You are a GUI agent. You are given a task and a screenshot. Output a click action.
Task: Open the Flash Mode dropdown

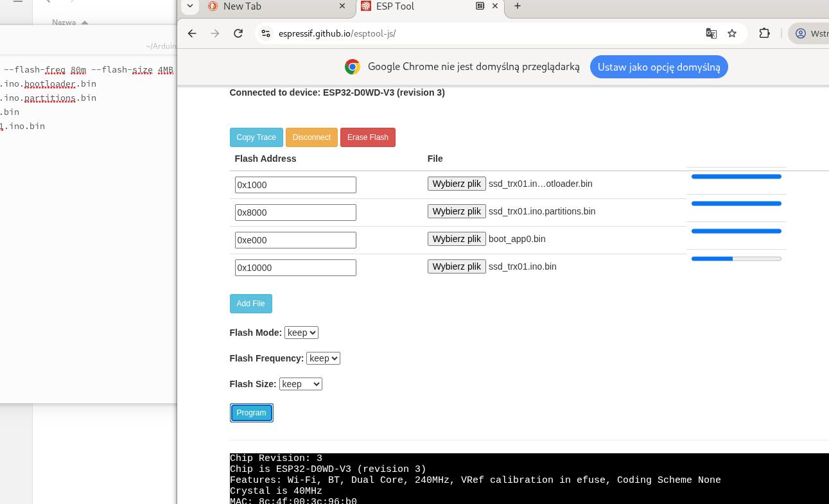pos(301,333)
